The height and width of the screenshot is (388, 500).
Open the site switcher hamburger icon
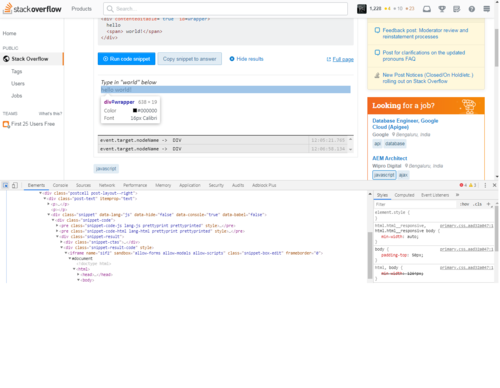487,9
